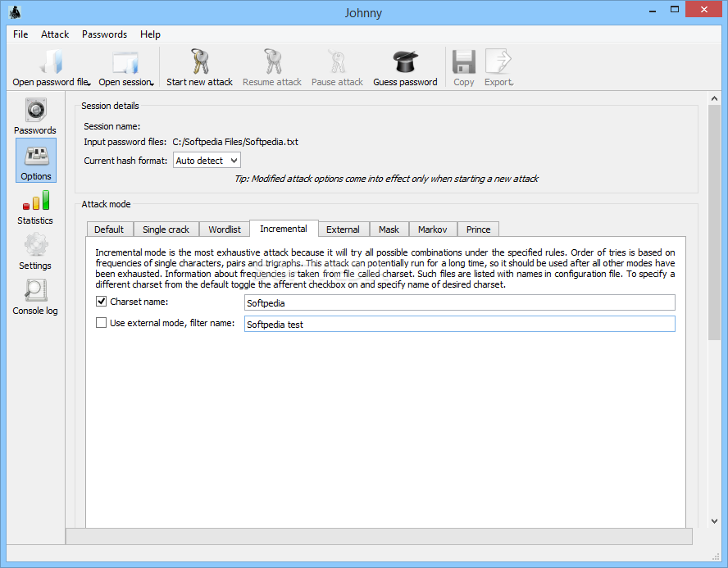Open the Console log sidebar panel
Image resolution: width=728 pixels, height=568 pixels.
[x=35, y=297]
